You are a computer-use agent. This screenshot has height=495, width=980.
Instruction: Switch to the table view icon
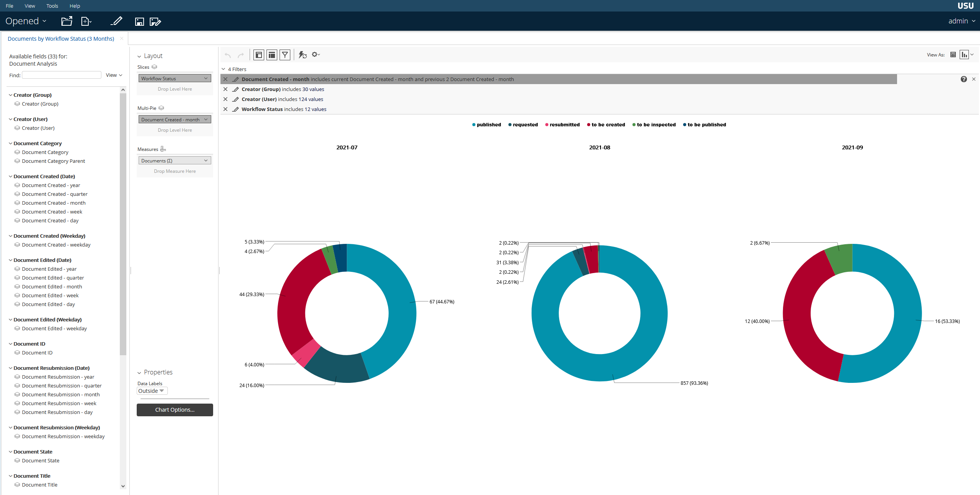953,55
